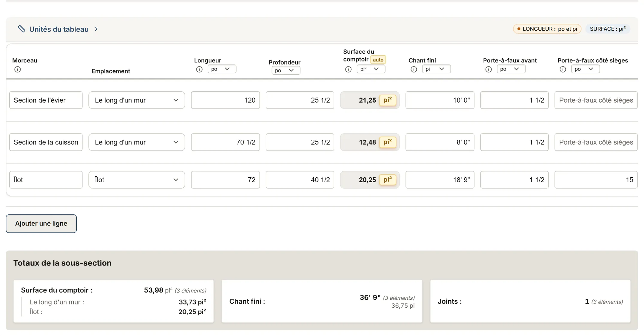Click the tag icon beside Unités du tableau
644x336 pixels.
[x=22, y=29]
